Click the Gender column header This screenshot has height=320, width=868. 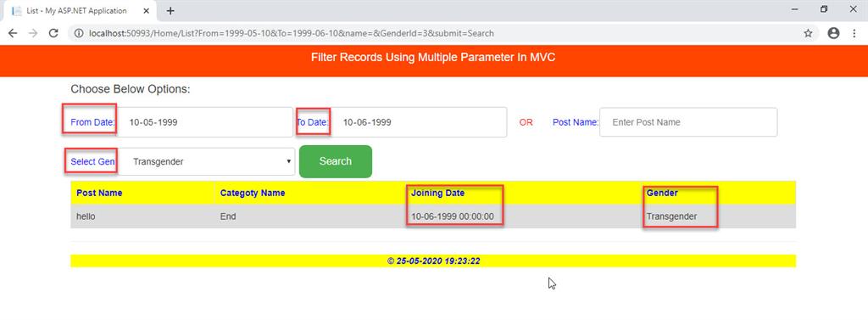click(662, 193)
